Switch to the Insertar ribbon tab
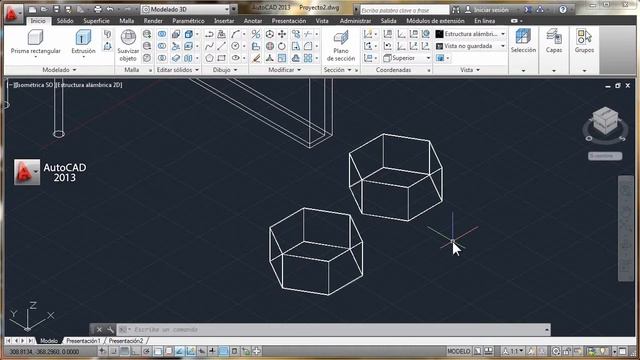640x360 pixels. point(224,20)
